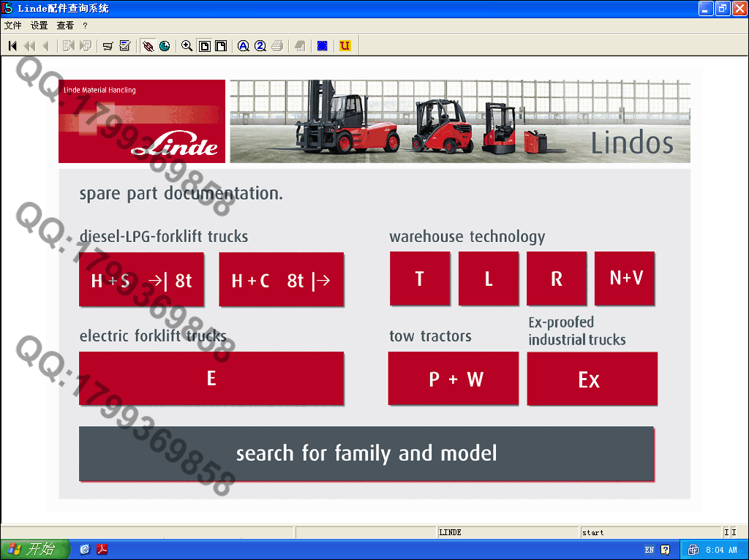
Task: Select the E electric forklift trucks button
Action: tap(211, 378)
